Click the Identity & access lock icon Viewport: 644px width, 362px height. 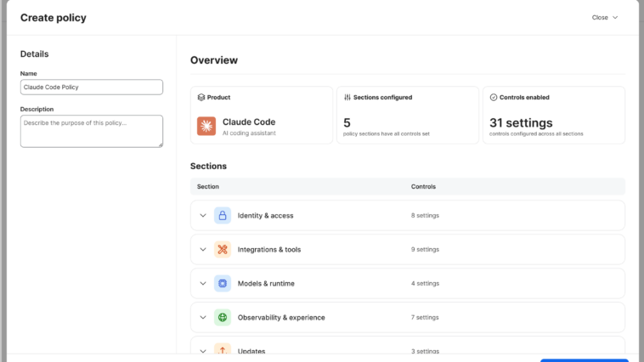pos(223,215)
